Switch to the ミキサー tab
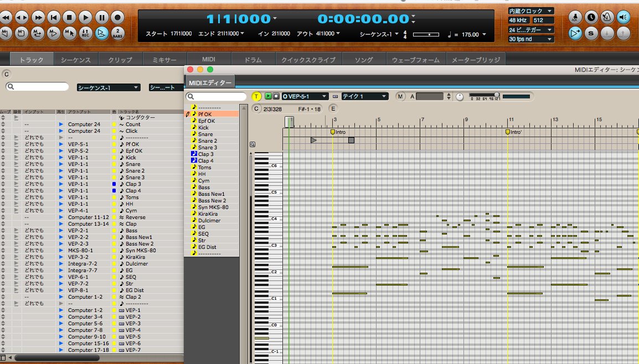This screenshot has width=639, height=364. pyautogui.click(x=164, y=59)
